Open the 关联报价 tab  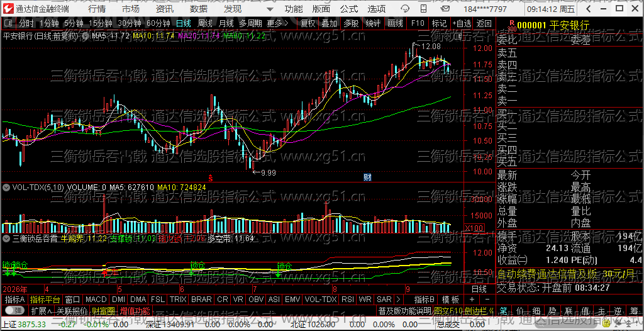coord(72,310)
